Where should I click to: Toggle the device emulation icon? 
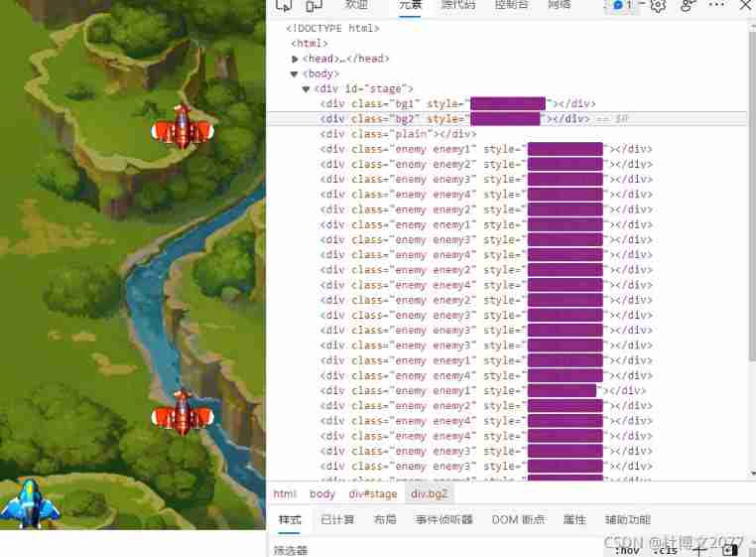(314, 5)
